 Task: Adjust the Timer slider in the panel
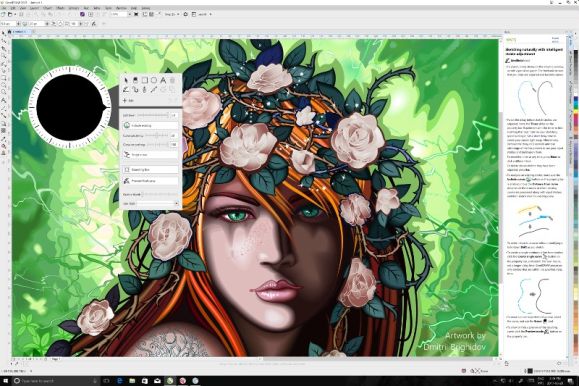click(x=153, y=116)
